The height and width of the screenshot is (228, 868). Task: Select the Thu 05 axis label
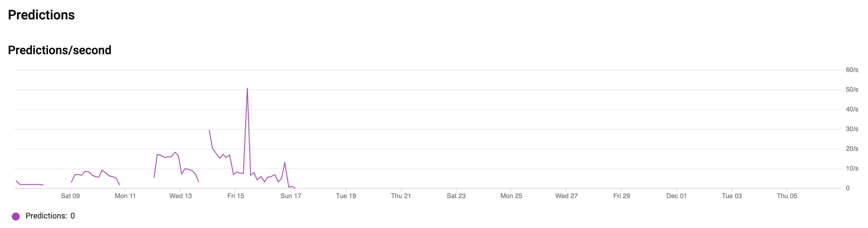[787, 196]
